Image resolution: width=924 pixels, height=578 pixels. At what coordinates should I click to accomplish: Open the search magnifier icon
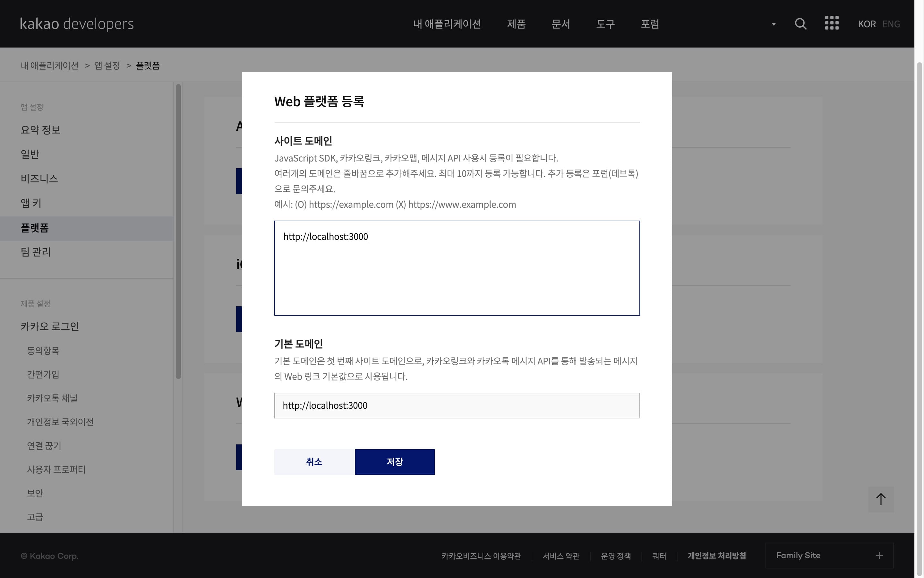(800, 24)
